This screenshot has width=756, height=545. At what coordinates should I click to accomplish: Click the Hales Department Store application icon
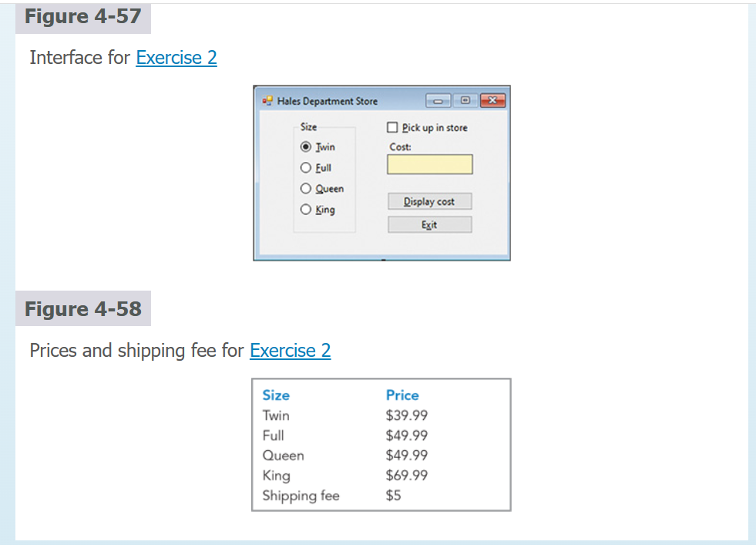[268, 100]
